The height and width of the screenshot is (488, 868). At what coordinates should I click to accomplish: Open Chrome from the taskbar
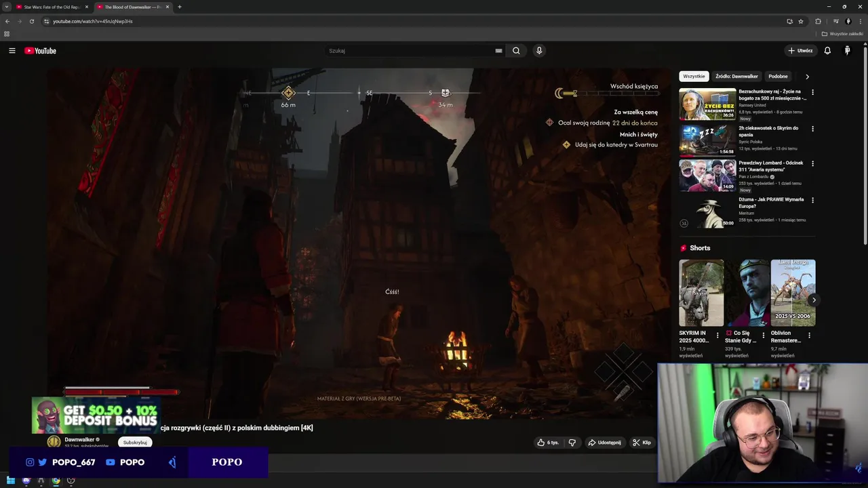point(56,481)
